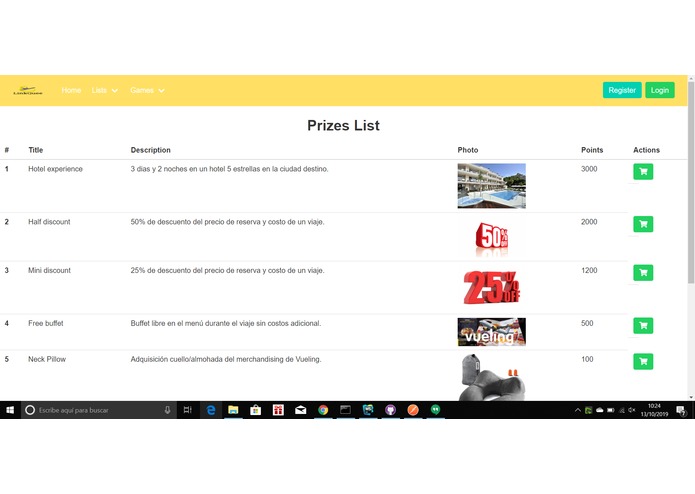Open the orange circle app in taskbar
695x494 pixels.
(x=413, y=410)
